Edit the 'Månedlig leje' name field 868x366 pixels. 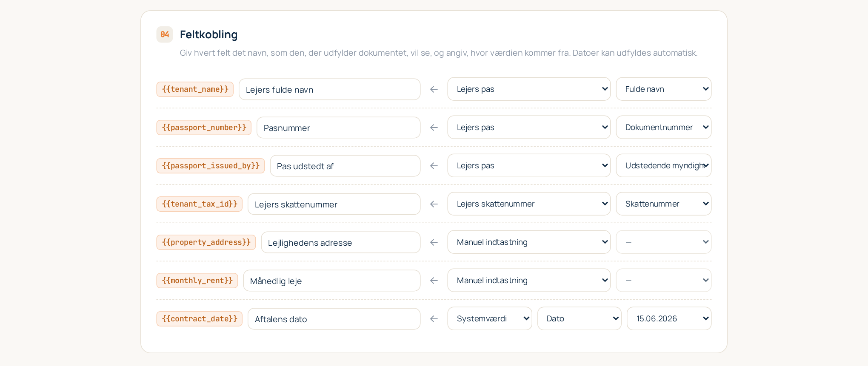click(332, 281)
